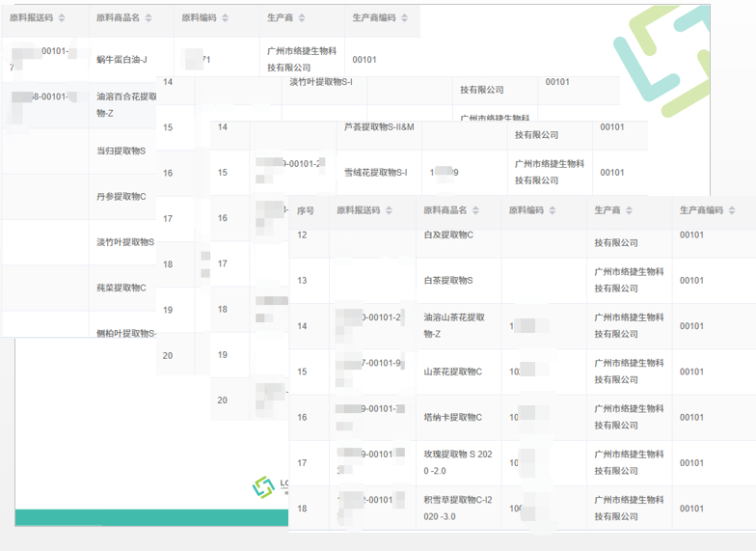Select the 油溶百合花提取物-Z product cell
The image size is (756, 551).
126,104
